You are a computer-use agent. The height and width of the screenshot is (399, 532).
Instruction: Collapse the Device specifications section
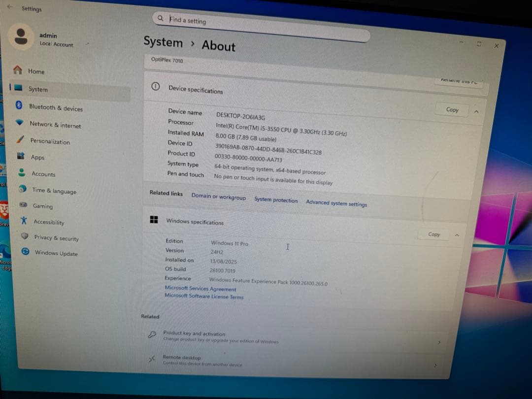point(476,112)
